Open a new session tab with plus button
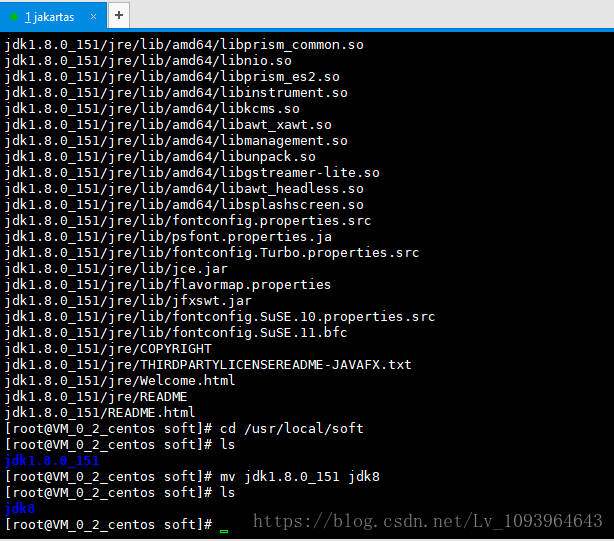 click(x=119, y=15)
